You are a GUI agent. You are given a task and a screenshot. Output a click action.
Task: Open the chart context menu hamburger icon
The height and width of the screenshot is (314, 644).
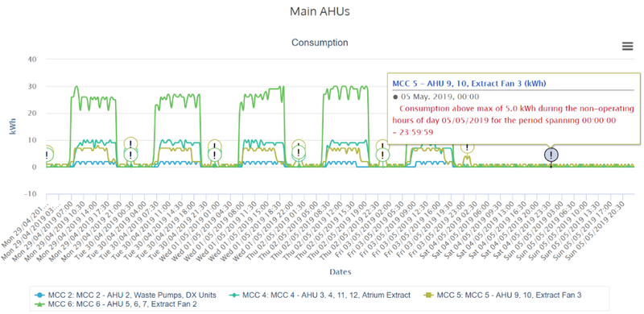click(x=627, y=47)
